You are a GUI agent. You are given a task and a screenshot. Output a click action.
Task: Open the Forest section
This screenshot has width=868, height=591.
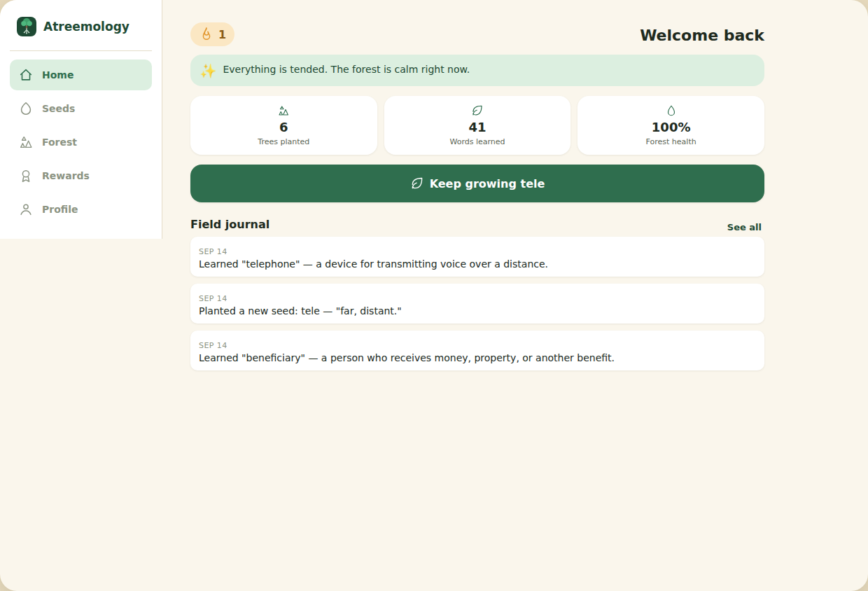click(80, 142)
